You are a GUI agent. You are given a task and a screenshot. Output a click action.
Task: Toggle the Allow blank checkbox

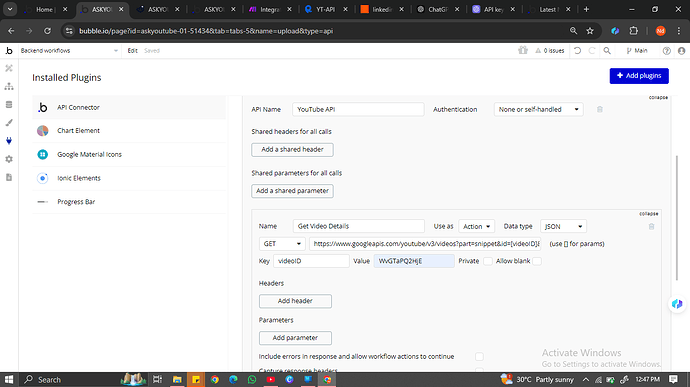click(537, 261)
